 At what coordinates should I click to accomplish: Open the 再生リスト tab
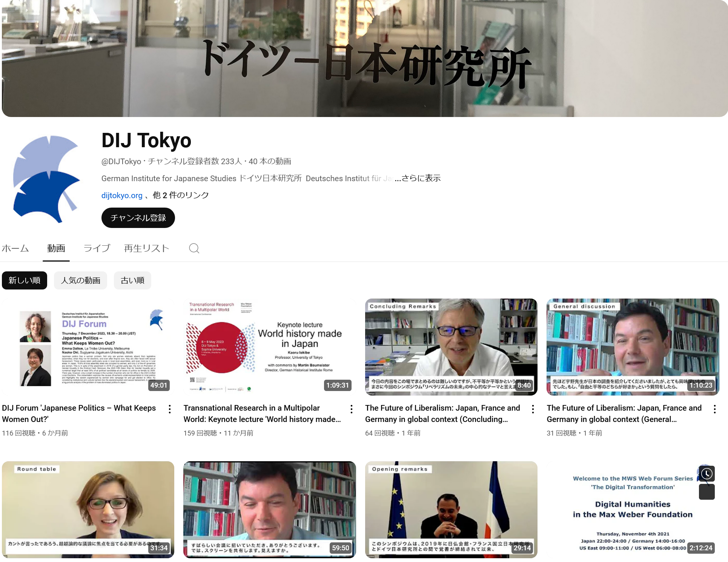click(x=147, y=248)
